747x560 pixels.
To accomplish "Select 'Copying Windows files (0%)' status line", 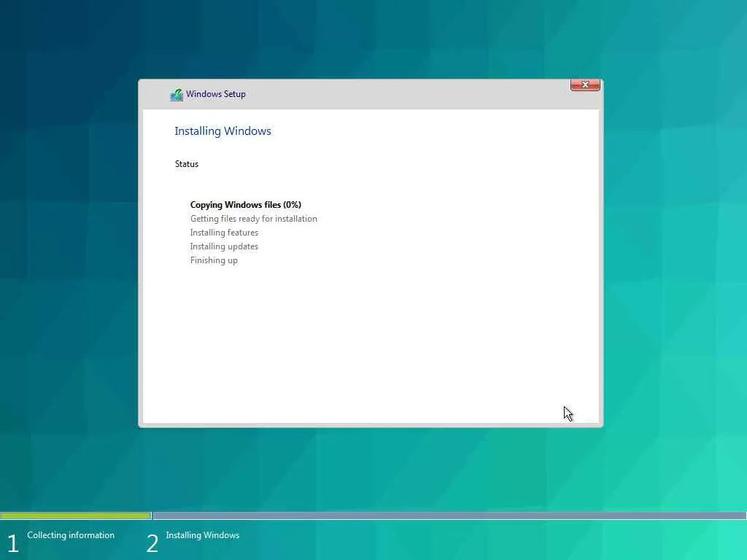I will click(x=245, y=205).
